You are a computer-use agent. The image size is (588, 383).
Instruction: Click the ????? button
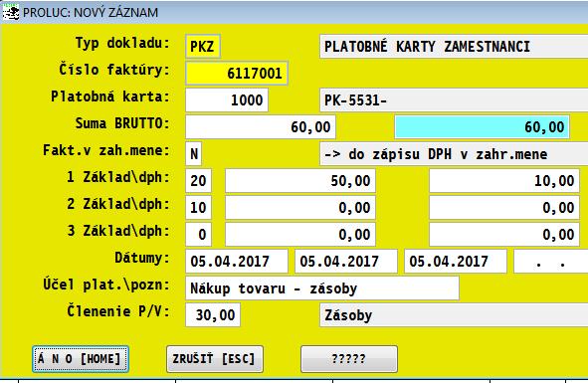pyautogui.click(x=349, y=359)
